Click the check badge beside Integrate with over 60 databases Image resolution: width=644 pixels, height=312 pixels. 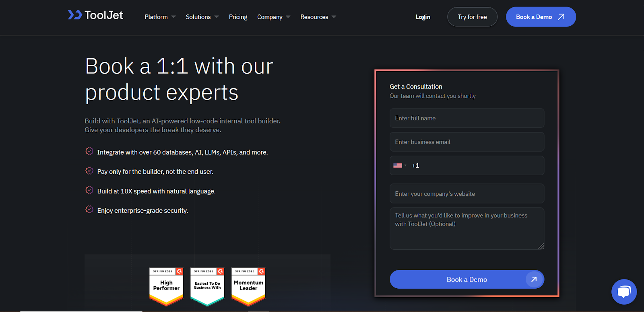pos(89,151)
